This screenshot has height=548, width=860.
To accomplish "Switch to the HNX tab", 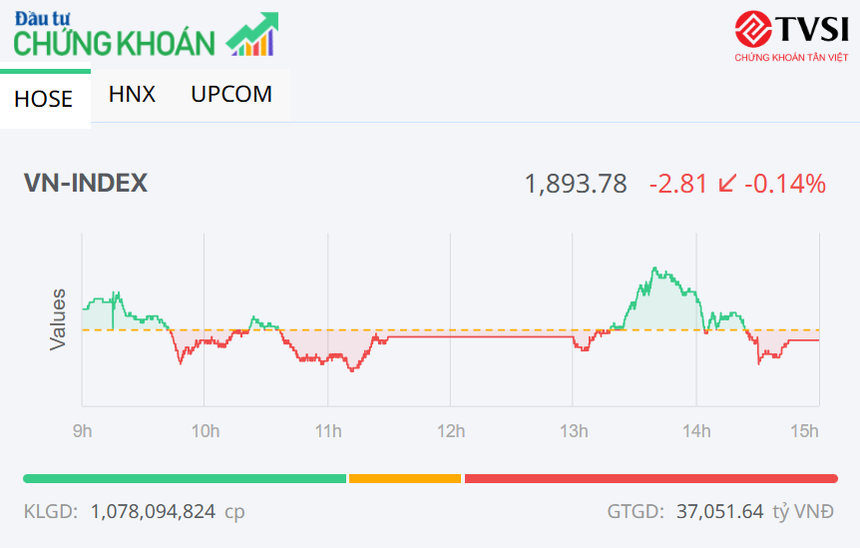I will coord(132,94).
